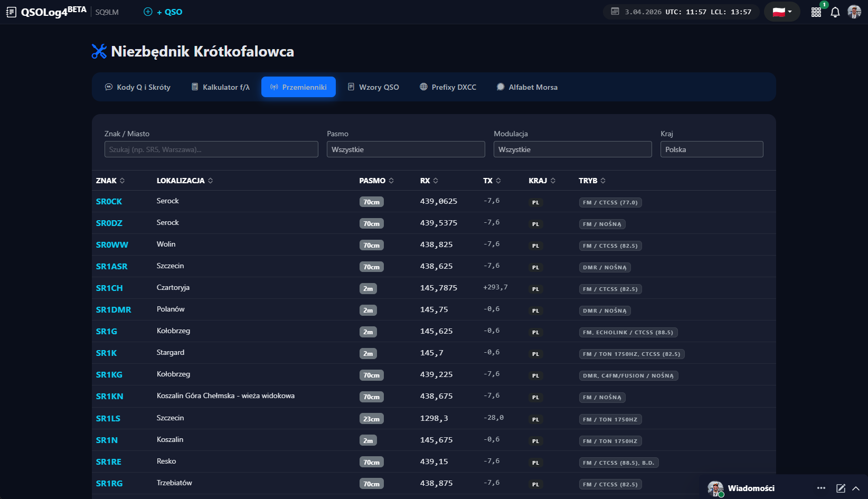Expand the Wiadomości chat panel chevron

coord(856,488)
